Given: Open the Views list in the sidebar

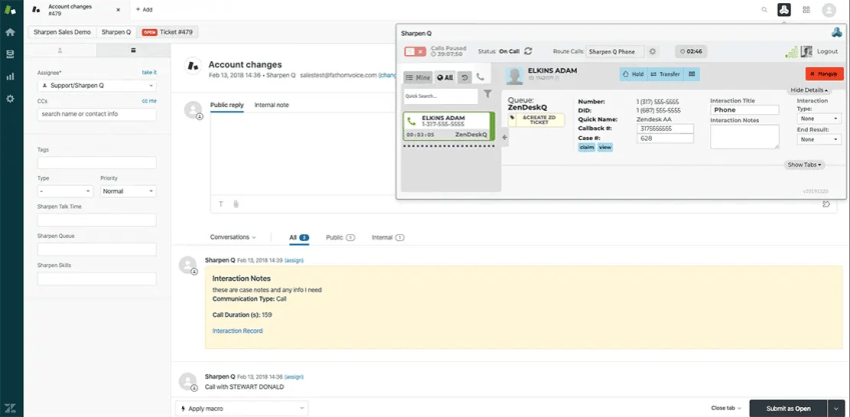Looking at the screenshot, I should pyautogui.click(x=10, y=54).
